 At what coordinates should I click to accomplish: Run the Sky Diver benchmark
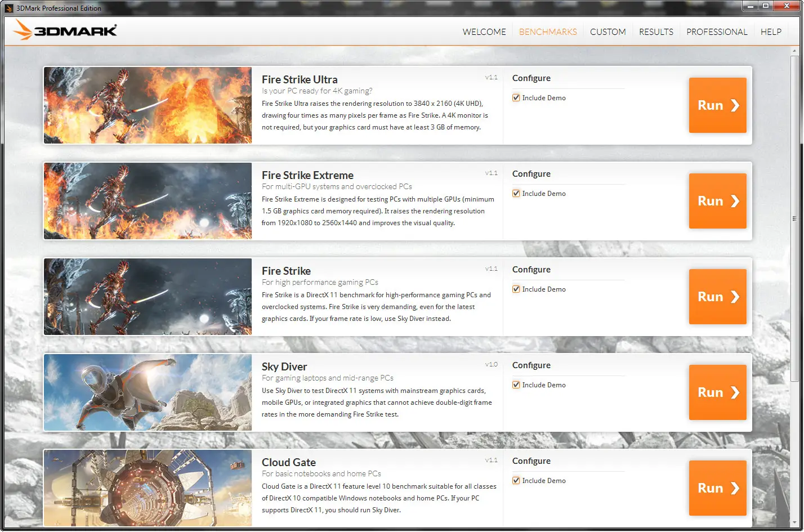tap(718, 392)
